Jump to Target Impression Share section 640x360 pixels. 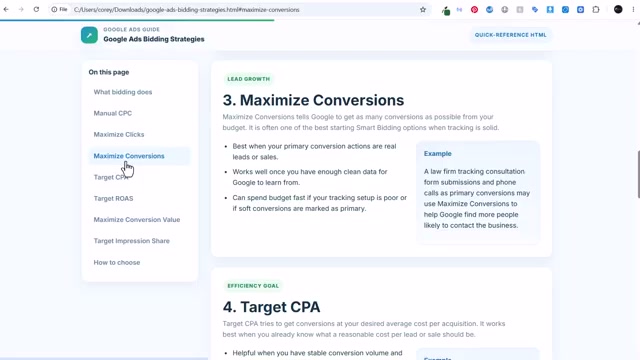pyautogui.click(x=131, y=241)
